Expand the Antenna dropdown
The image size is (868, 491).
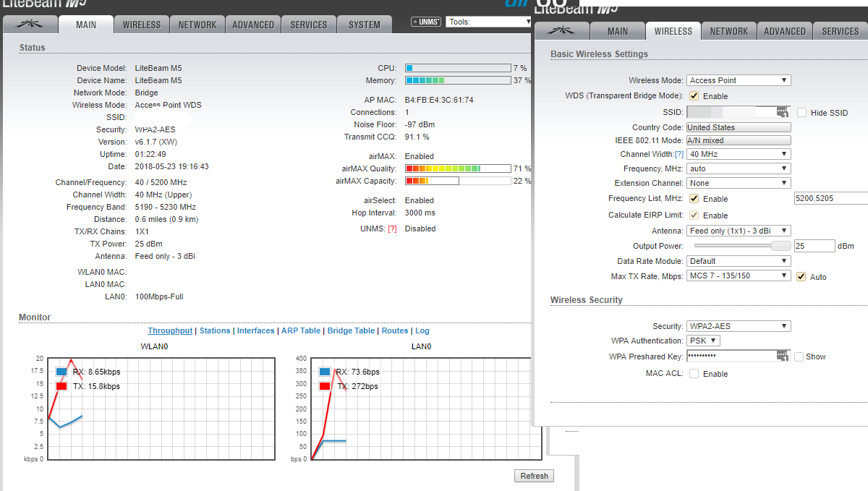tap(739, 231)
